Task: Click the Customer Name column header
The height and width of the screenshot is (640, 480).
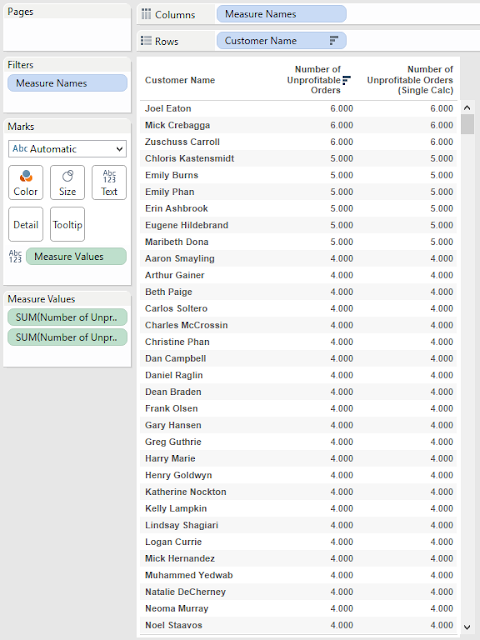Action: [180, 80]
